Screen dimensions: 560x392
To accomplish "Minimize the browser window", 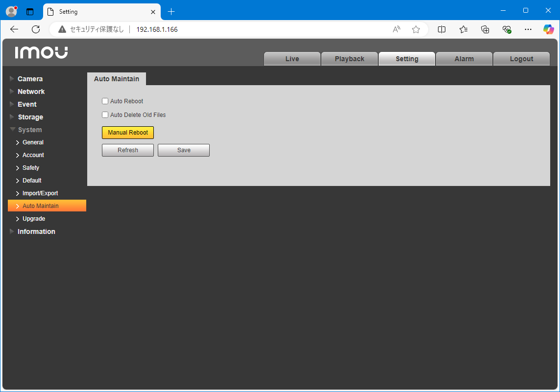I will pyautogui.click(x=503, y=11).
